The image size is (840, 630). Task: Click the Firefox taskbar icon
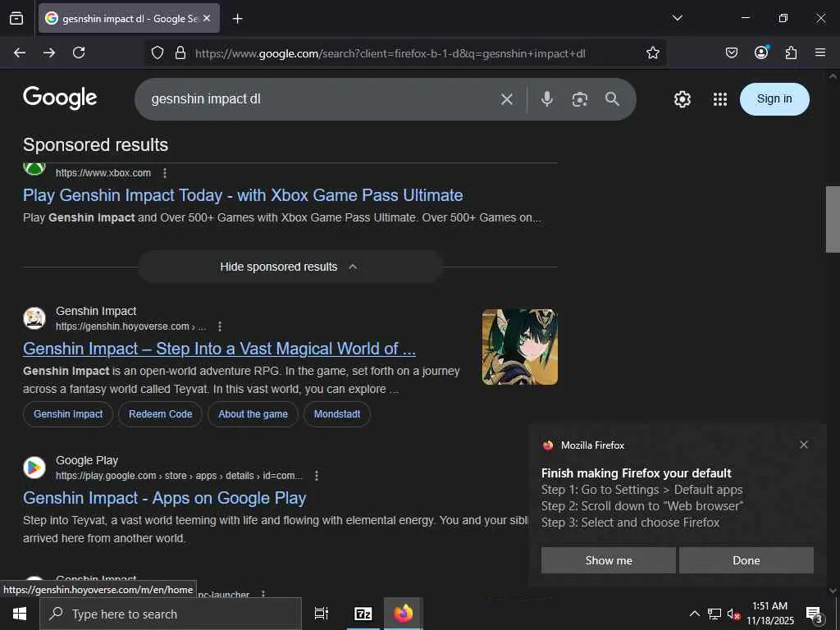click(x=404, y=614)
